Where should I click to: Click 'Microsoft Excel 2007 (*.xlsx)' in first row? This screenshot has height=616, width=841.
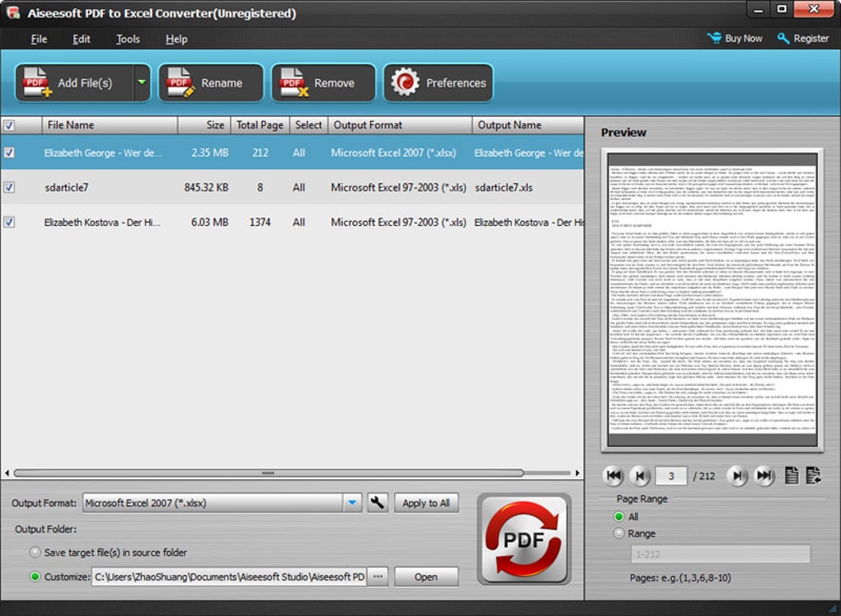coord(393,153)
